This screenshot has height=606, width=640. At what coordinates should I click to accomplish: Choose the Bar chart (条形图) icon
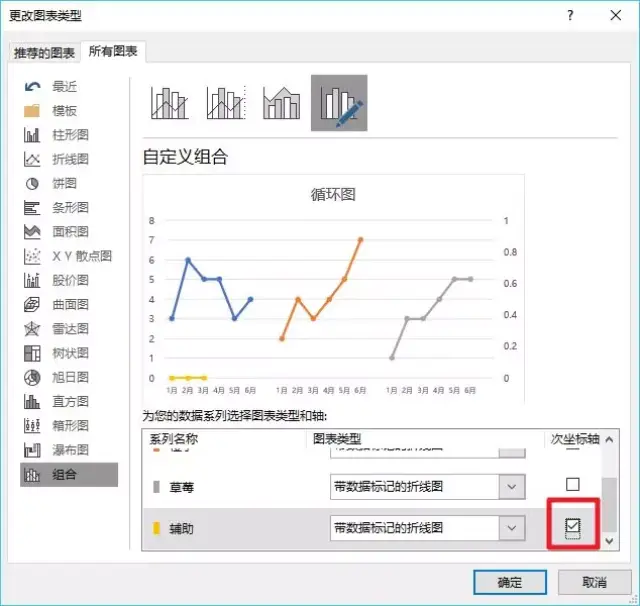point(32,208)
